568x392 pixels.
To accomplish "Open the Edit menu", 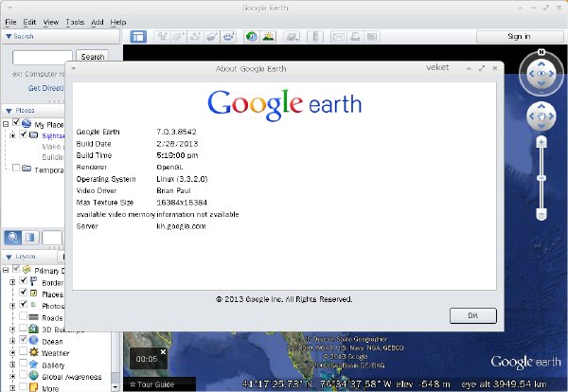I will click(x=29, y=22).
